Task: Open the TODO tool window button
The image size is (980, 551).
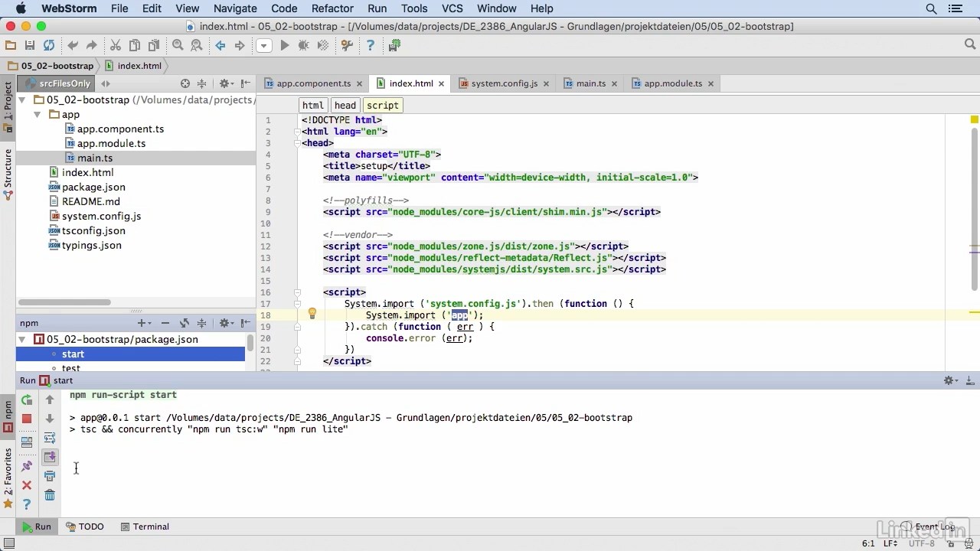Action: click(84, 527)
